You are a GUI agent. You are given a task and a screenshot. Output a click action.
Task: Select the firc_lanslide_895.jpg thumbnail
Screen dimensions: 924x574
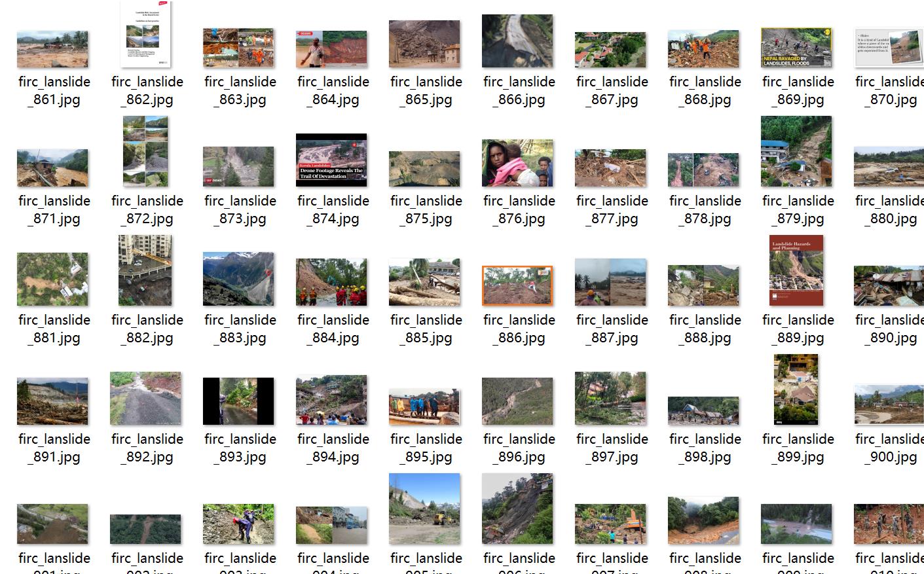pyautogui.click(x=424, y=406)
